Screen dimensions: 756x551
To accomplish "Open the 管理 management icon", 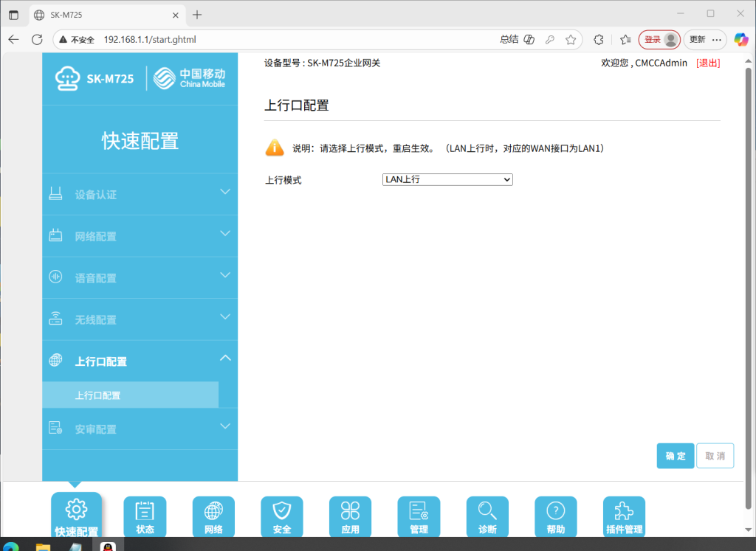I will pyautogui.click(x=419, y=516).
